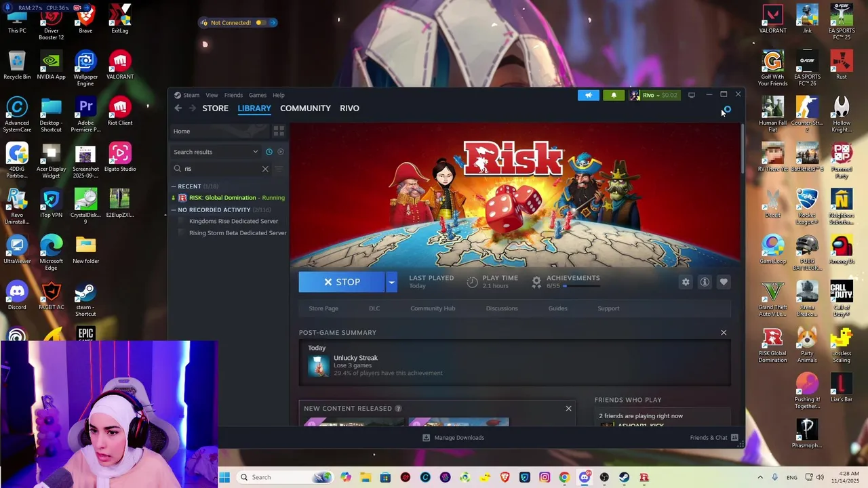Click the achievements progress bar
This screenshot has width=868, height=488.
pyautogui.click(x=582, y=286)
